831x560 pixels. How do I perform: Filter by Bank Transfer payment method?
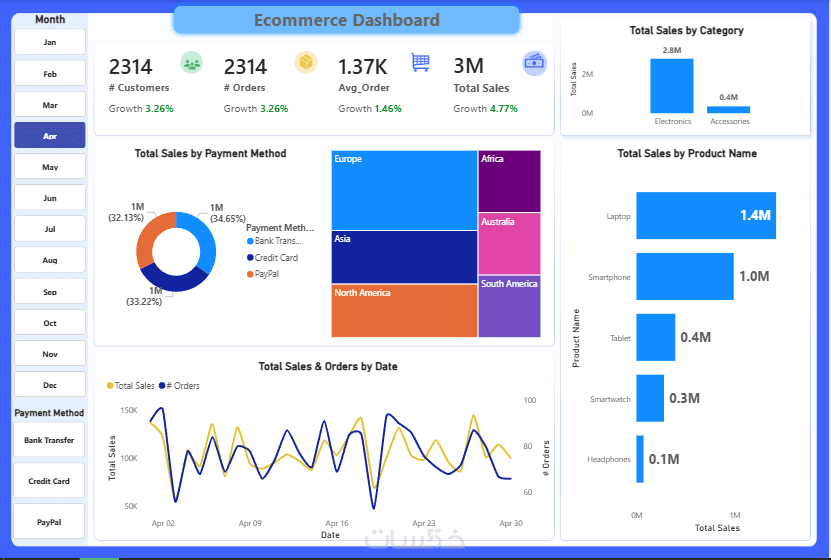click(49, 440)
